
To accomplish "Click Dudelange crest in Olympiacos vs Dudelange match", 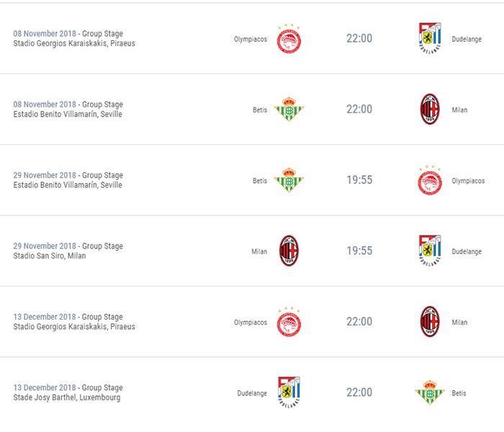I will click(x=430, y=39).
